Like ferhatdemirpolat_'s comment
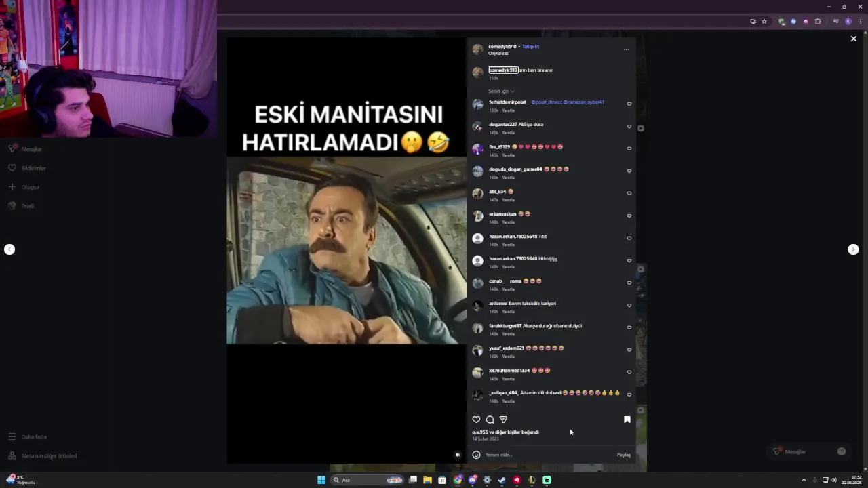Screen dimensions: 868x488 (x=629, y=104)
